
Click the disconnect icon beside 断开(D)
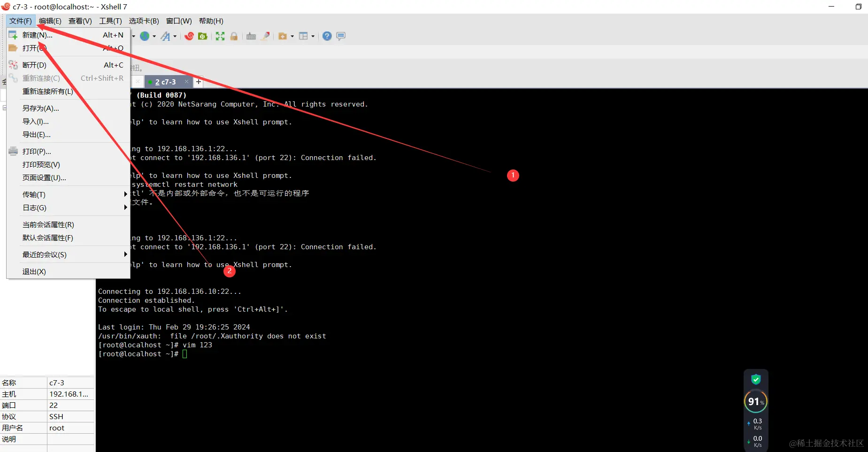[13, 65]
